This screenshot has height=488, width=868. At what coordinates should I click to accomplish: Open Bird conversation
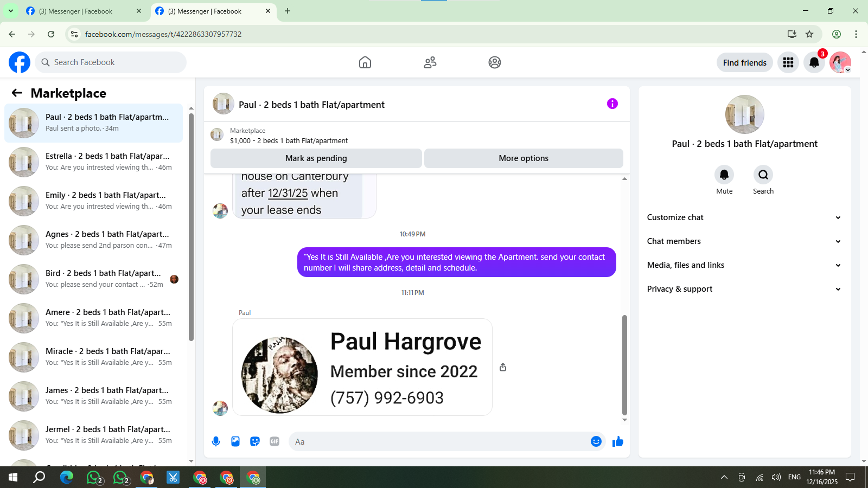pyautogui.click(x=93, y=279)
